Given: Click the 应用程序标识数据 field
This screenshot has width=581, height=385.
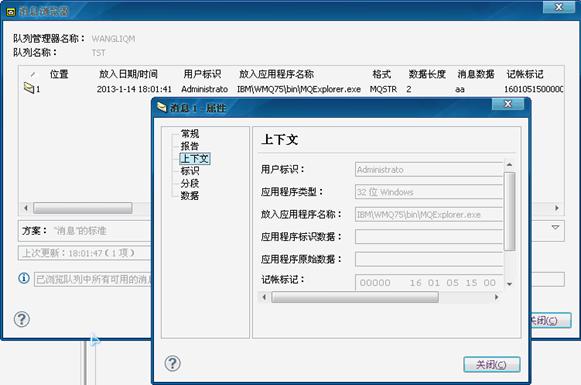Looking at the screenshot, I should [x=429, y=236].
